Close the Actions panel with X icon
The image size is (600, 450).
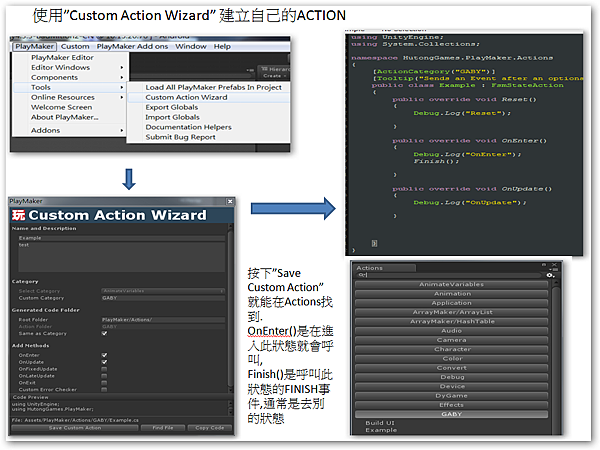pyautogui.click(x=554, y=265)
